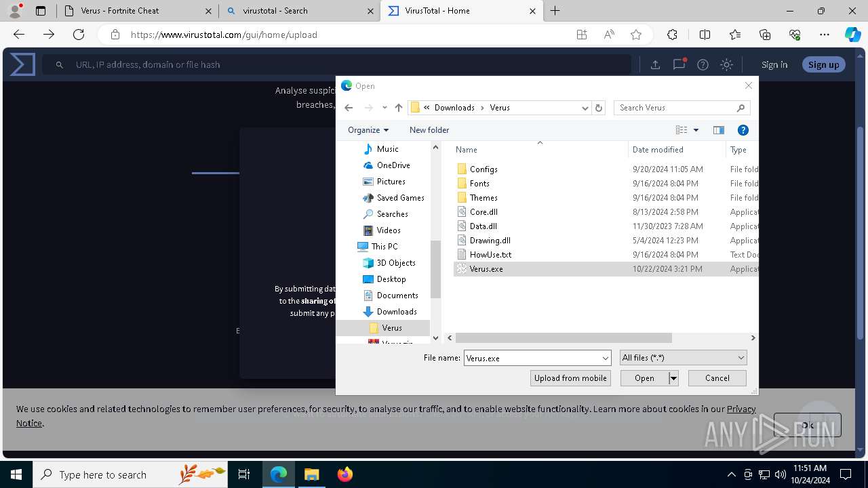Open Edge settings and more menu

825,35
